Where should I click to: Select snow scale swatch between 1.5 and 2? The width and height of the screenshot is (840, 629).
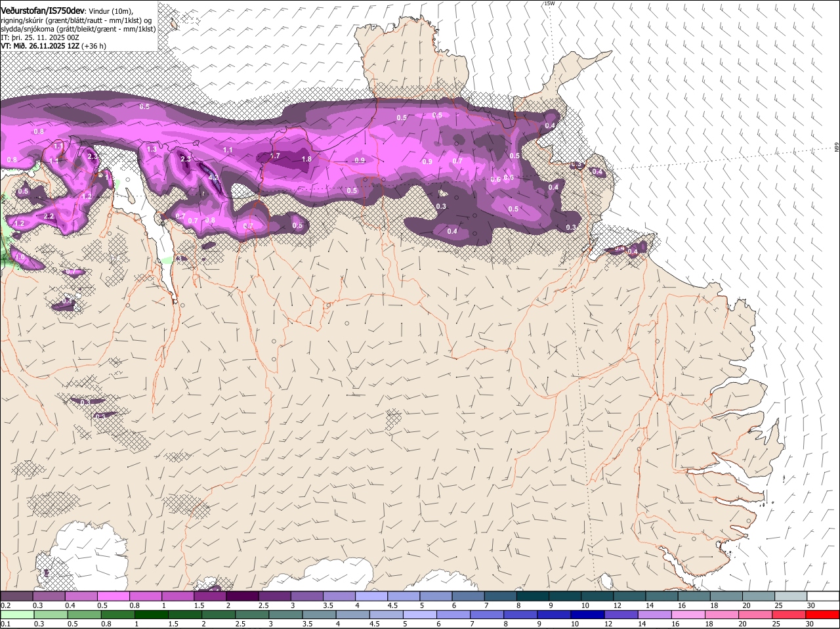[210, 596]
